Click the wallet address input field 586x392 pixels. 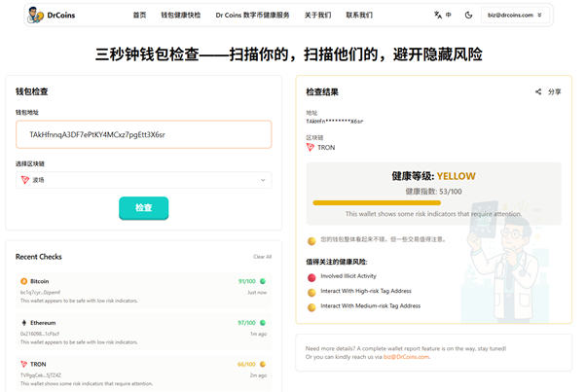pyautogui.click(x=143, y=134)
